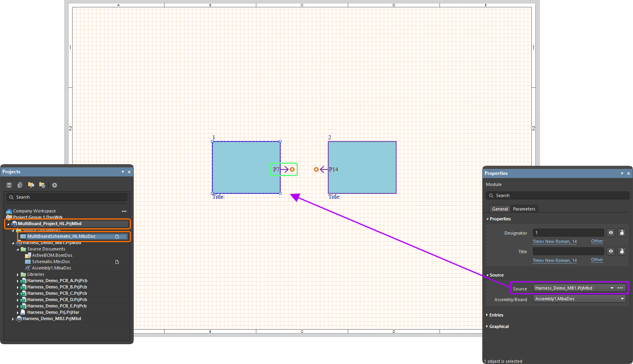Click the Designator input field
This screenshot has height=364, width=633.
pos(569,233)
